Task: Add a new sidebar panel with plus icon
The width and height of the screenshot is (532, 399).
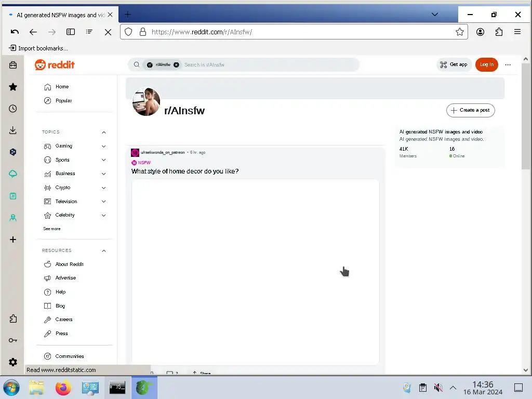Action: 13,240
